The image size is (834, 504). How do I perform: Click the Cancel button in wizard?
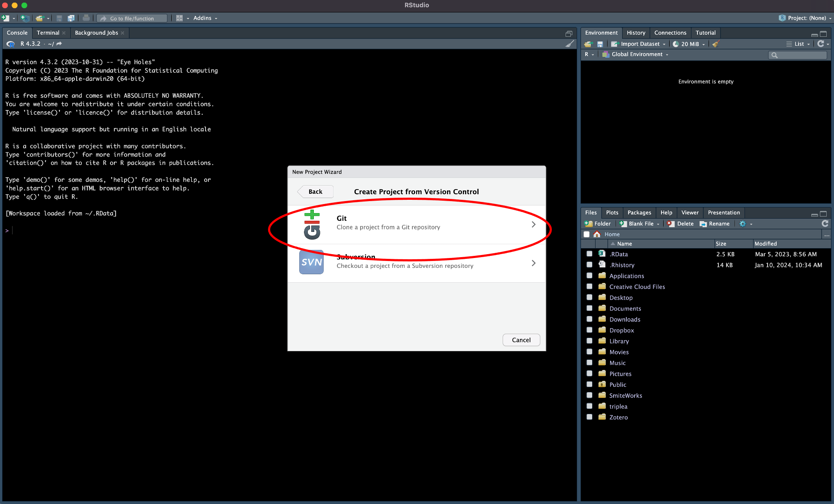pos(521,340)
